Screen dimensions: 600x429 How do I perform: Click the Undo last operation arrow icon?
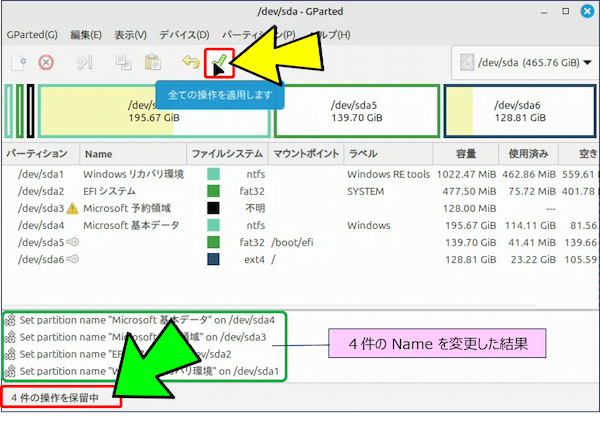[191, 62]
